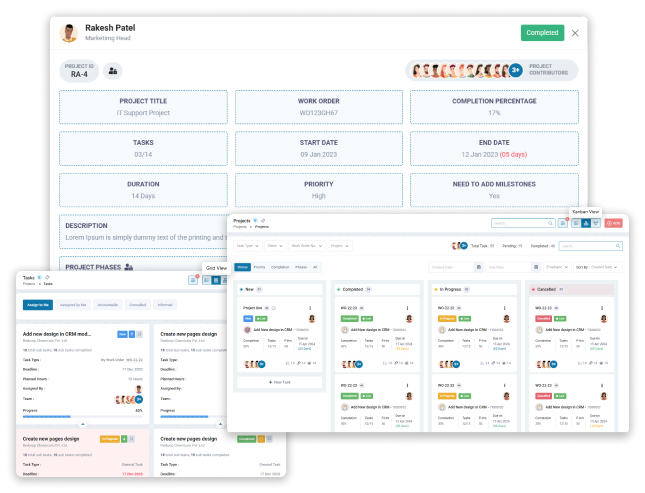645x493 pixels.
Task: Open the calendar icon beside Created Date
Action: [x=478, y=268]
